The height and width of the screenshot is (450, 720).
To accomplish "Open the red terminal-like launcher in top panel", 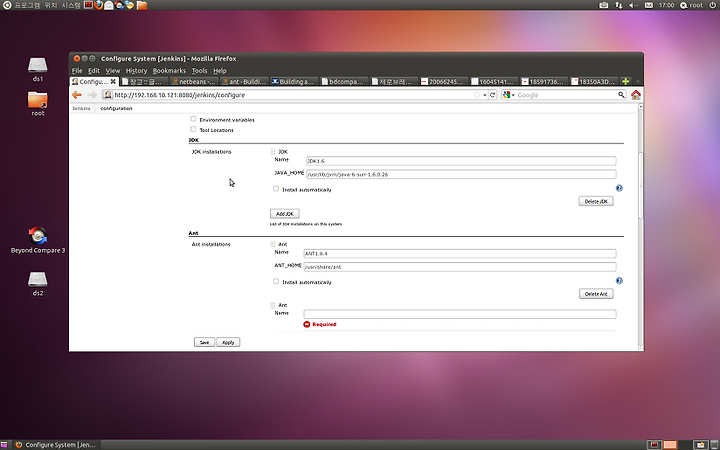I will tap(88, 5).
